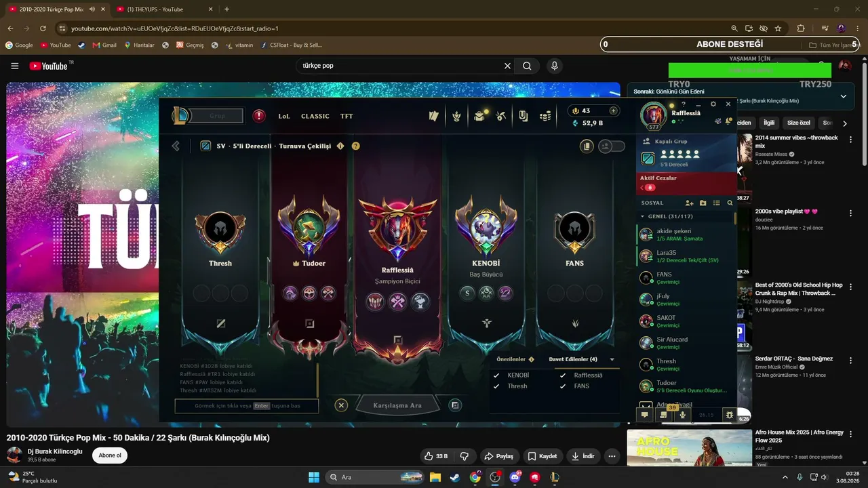Click the Add Friend icon in Sosyal

(689, 203)
